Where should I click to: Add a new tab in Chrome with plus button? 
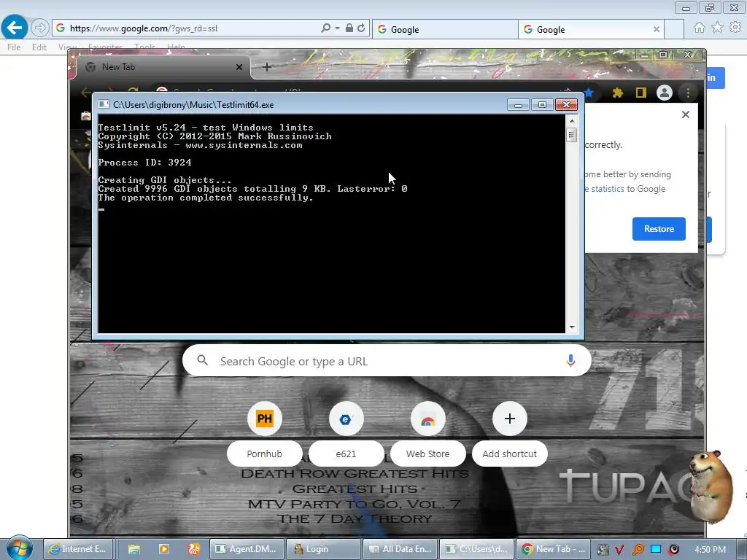[x=267, y=67]
